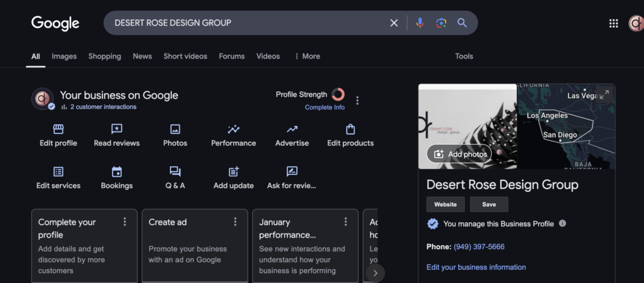
Task: Click the Profile Strength progress ring
Action: coord(338,94)
